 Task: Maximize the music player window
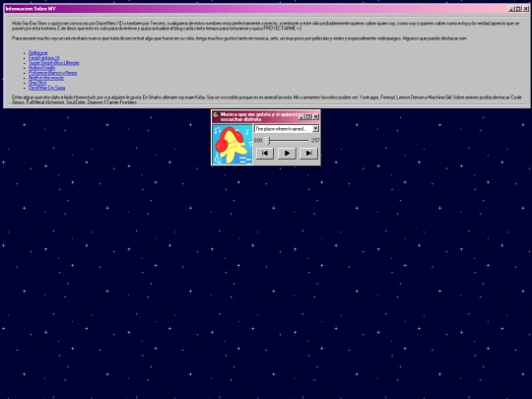[x=308, y=116]
